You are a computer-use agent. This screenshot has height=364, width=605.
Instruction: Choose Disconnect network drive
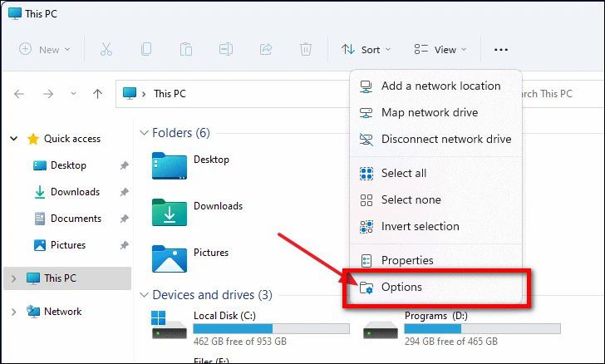pos(436,139)
